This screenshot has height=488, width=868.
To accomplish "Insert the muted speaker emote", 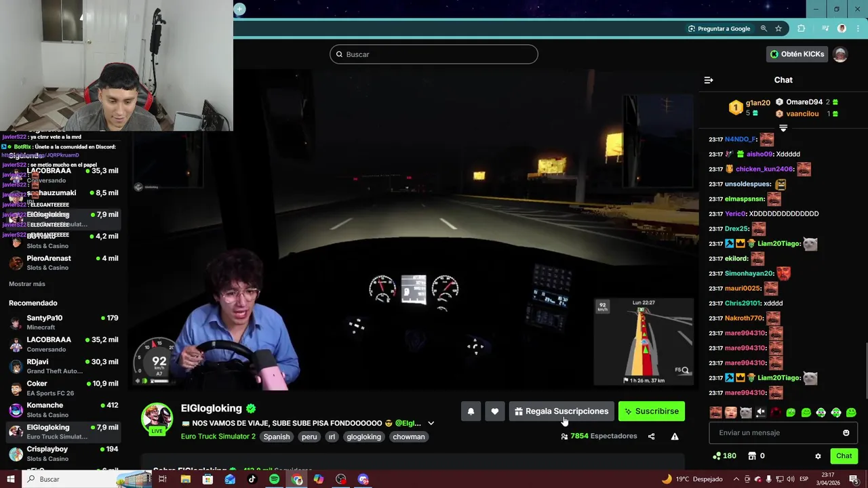I will (761, 412).
